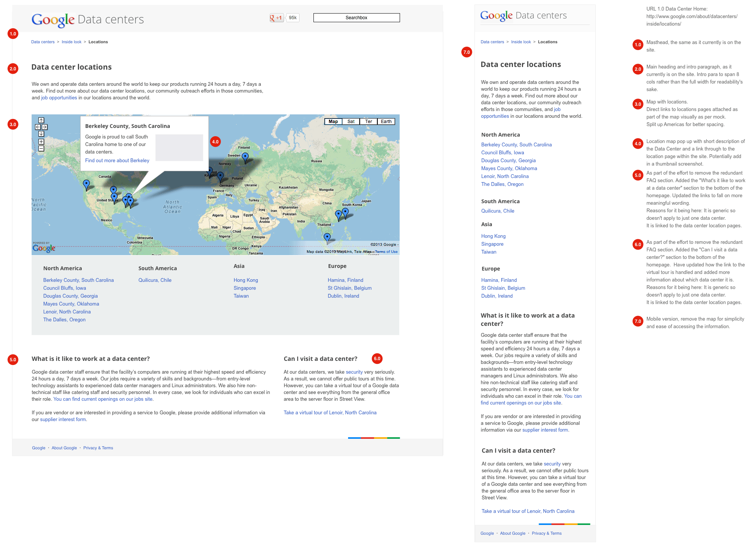Select the Map view type button
Screen dimensions: 756x546
point(333,122)
